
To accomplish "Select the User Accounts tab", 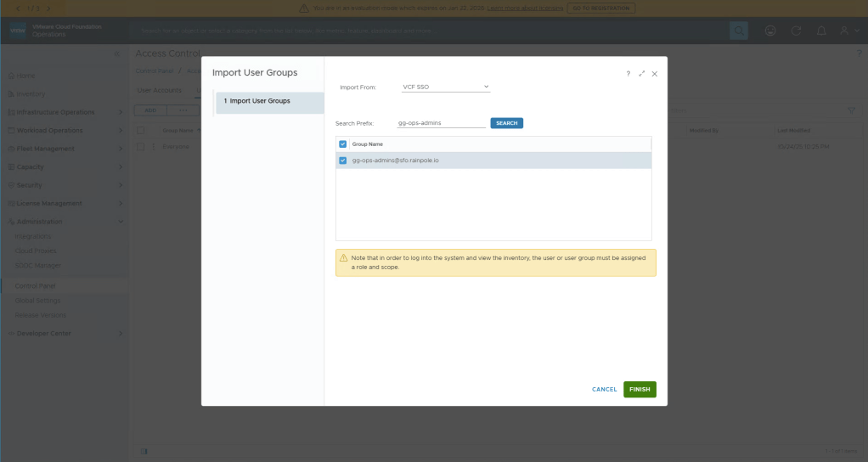I will pos(159,90).
